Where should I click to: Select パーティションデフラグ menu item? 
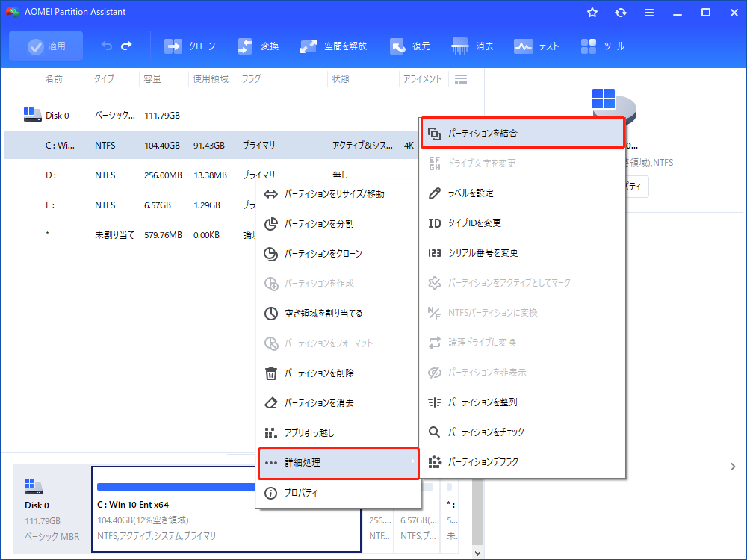coord(523,461)
